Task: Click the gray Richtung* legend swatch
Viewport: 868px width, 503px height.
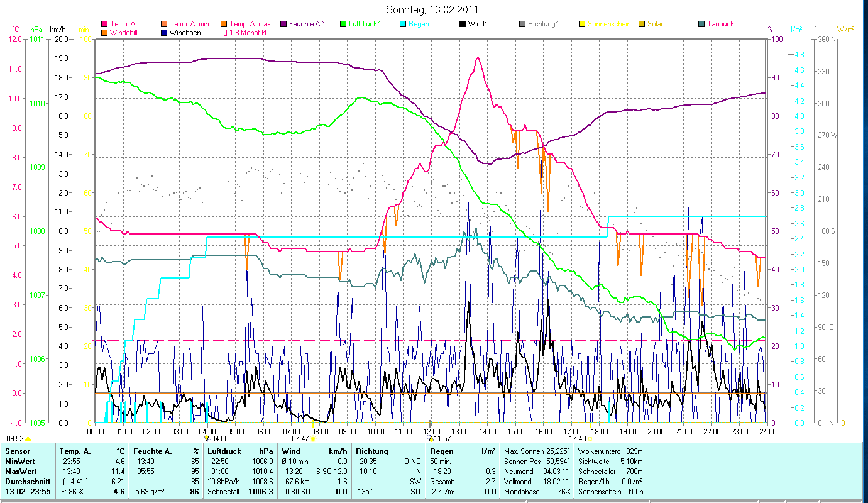Action: point(522,24)
